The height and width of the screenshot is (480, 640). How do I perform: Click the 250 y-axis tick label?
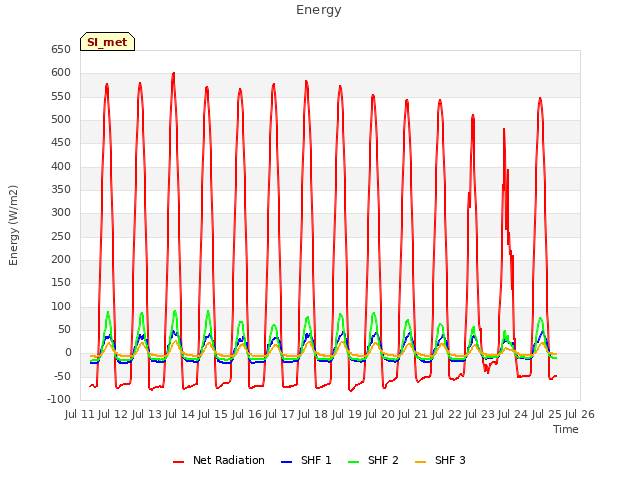[61, 237]
